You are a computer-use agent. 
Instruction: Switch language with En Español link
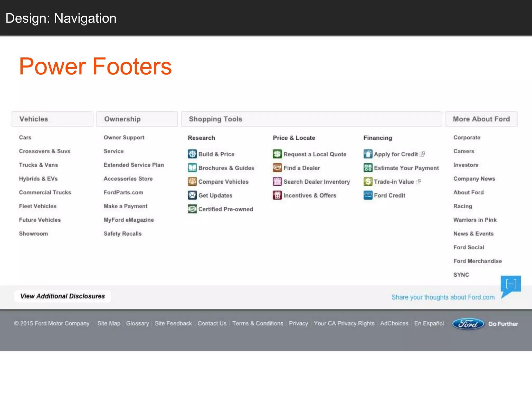click(429, 324)
